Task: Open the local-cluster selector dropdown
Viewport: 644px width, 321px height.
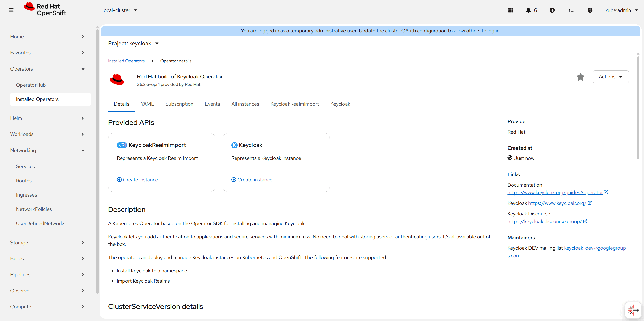Action: (120, 10)
